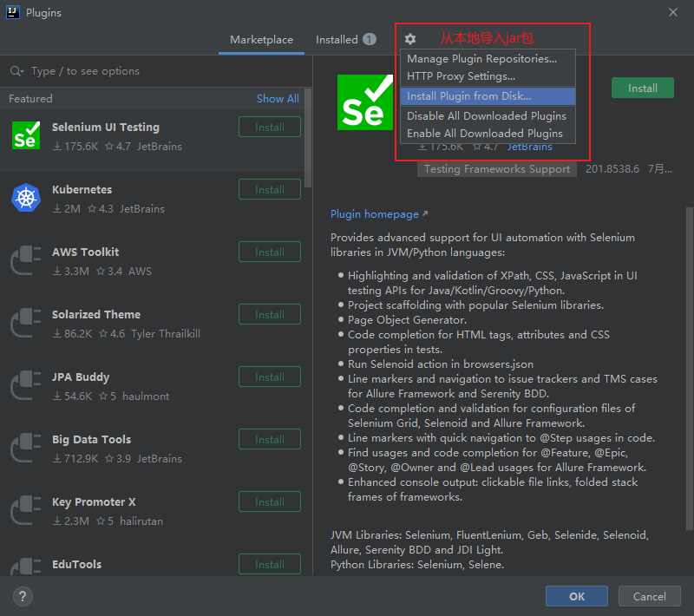Focus the plugin search field

pos(156,71)
